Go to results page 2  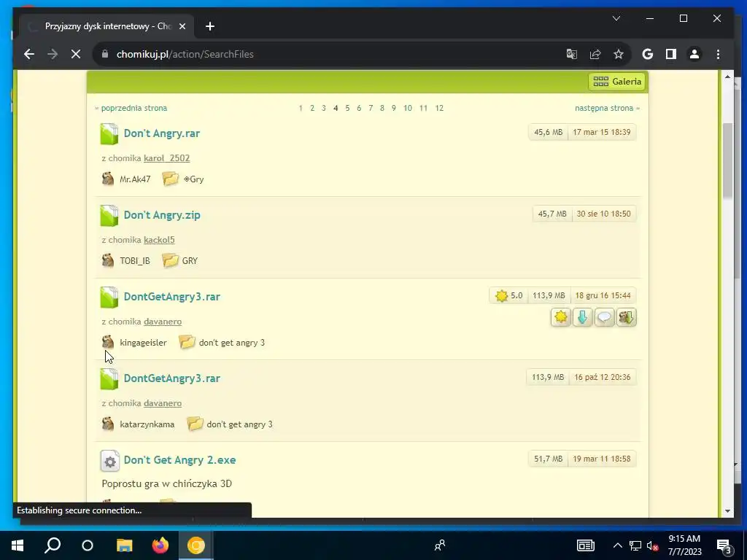312,108
